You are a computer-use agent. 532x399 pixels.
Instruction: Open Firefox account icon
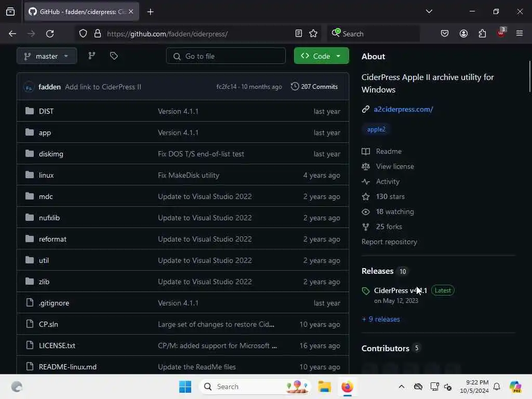click(x=463, y=34)
